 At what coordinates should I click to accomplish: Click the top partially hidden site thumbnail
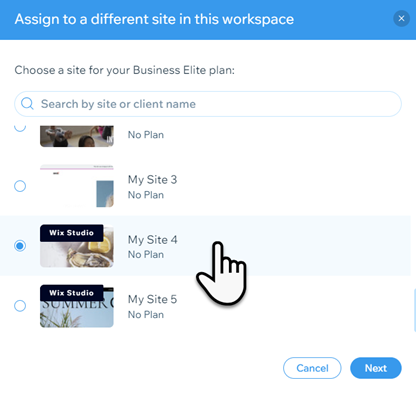click(77, 136)
